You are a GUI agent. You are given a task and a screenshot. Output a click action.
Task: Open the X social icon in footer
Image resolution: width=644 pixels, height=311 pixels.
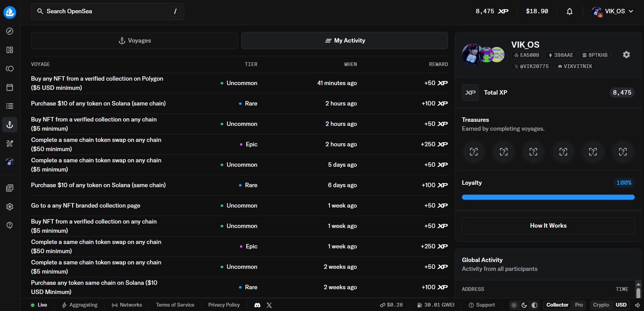coord(269,305)
